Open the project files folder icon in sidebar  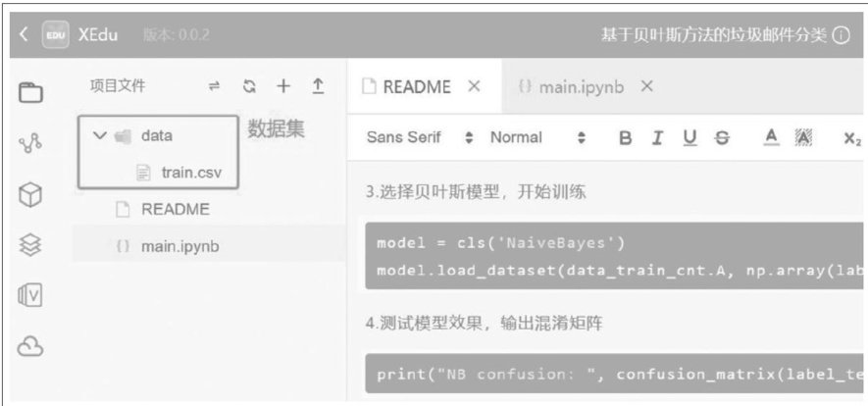(31, 92)
